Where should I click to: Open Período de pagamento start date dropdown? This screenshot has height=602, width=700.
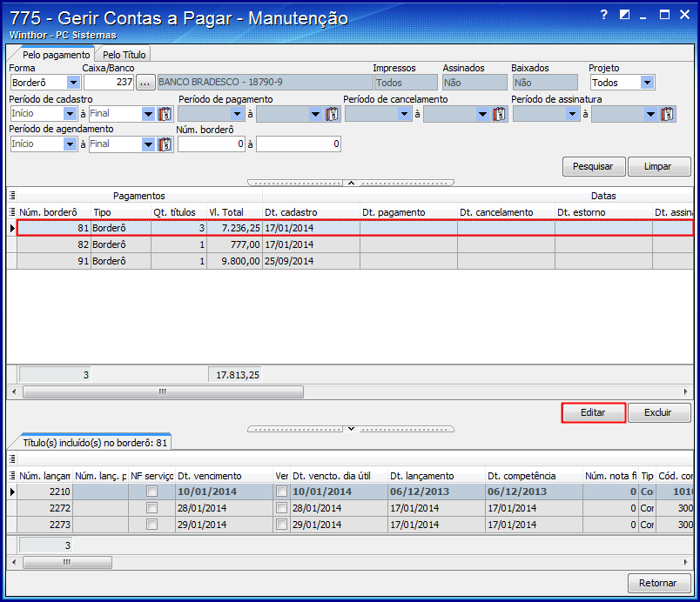237,114
